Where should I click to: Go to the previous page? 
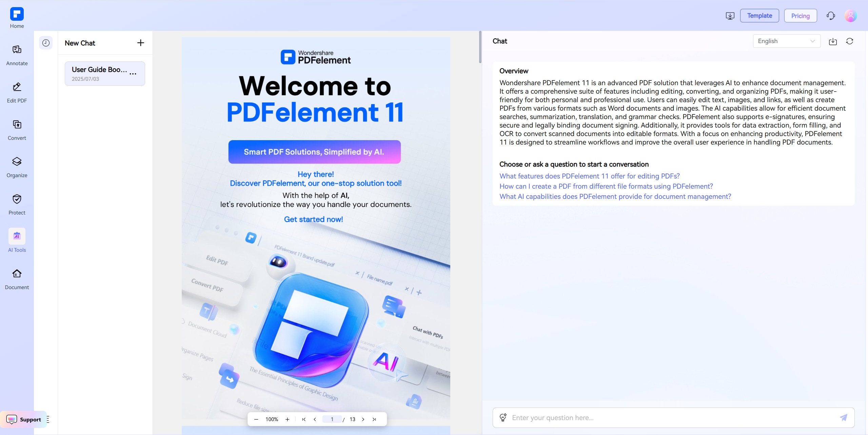click(315, 419)
